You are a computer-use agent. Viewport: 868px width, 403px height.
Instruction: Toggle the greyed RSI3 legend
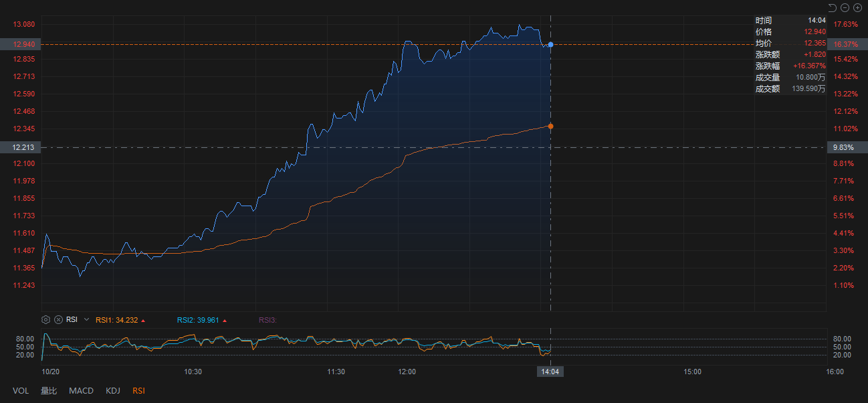pyautogui.click(x=267, y=320)
